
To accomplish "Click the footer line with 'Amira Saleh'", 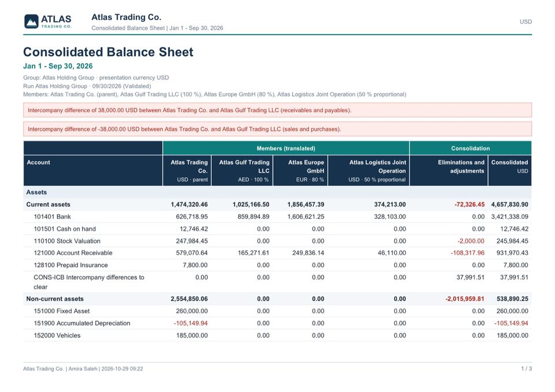I will [x=83, y=369].
